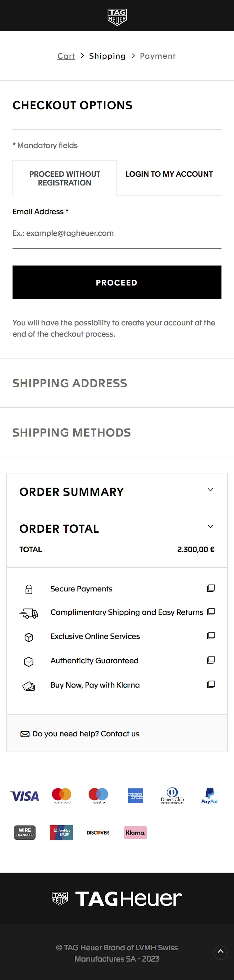The image size is (234, 980).
Task: Expand the Order Summary section chevron
Action: coord(210,490)
